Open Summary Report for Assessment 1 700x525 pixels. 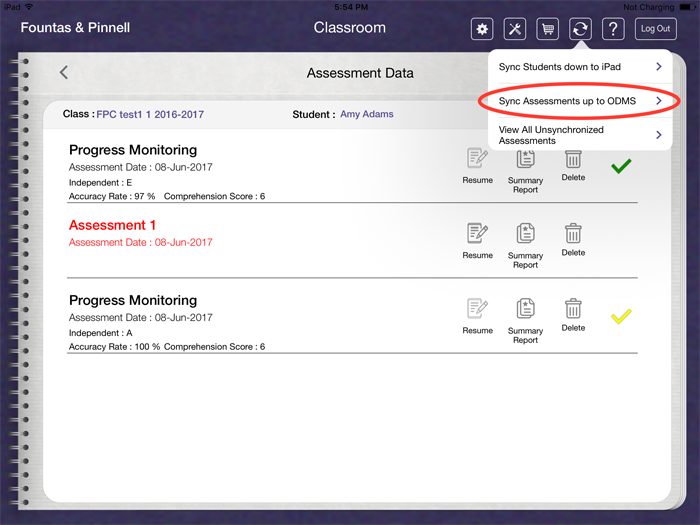[x=525, y=243]
